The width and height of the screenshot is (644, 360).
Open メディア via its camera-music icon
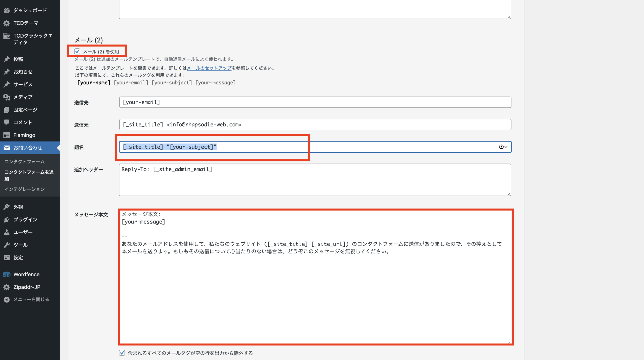(x=7, y=97)
